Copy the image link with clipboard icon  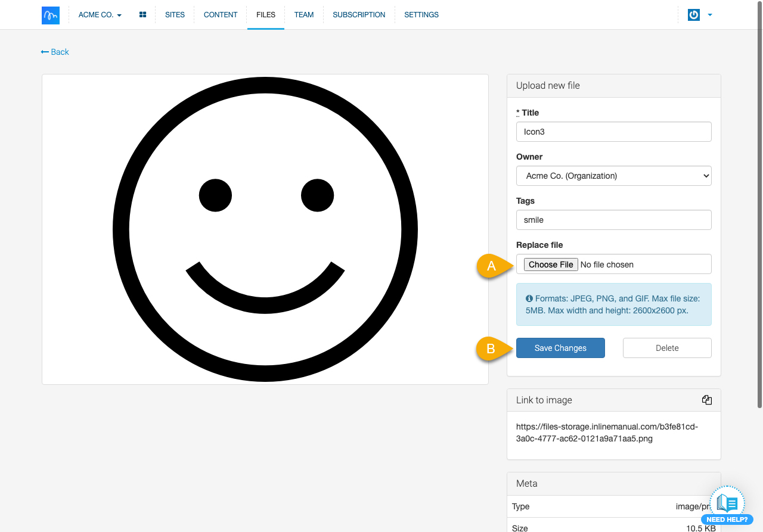[706, 400]
